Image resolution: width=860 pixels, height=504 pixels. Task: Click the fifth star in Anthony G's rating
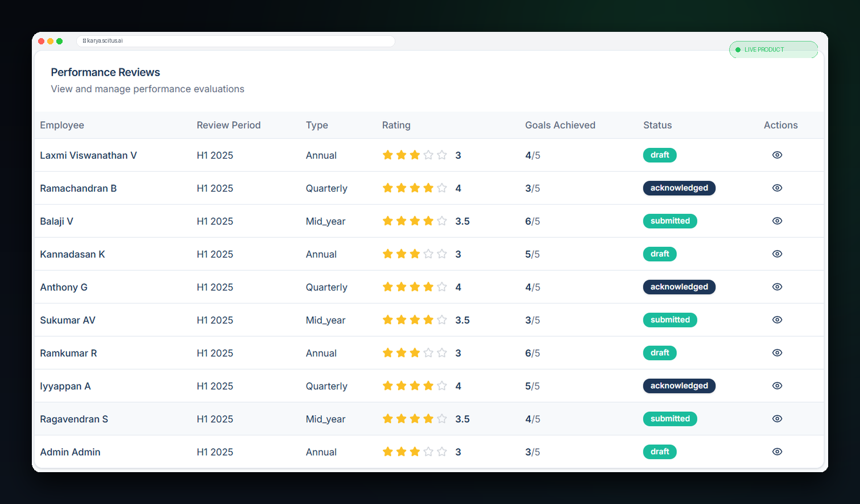pos(442,287)
